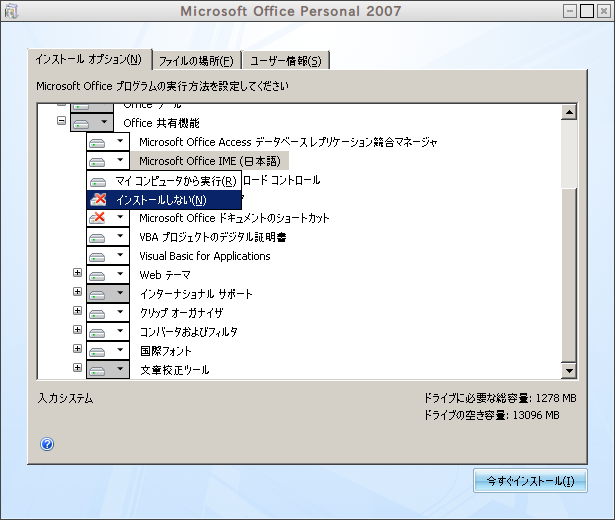Screen dimensions: 615x520
Task: Select Visual Basic for Applications item
Action: pyautogui.click(x=205, y=256)
